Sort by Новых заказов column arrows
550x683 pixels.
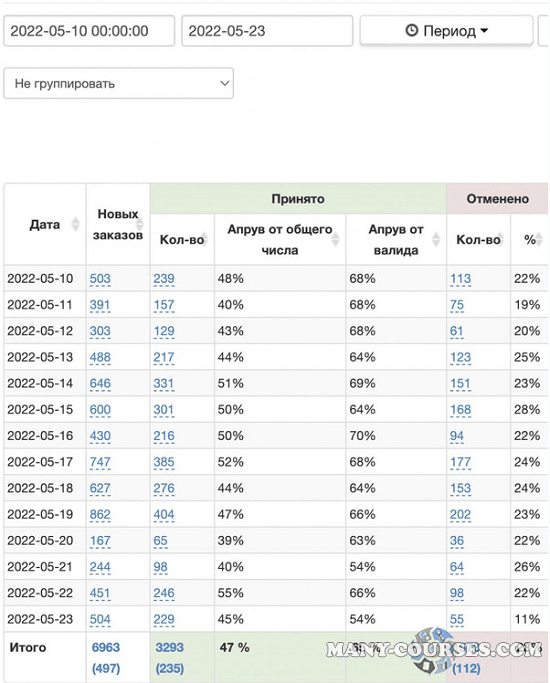[139, 224]
